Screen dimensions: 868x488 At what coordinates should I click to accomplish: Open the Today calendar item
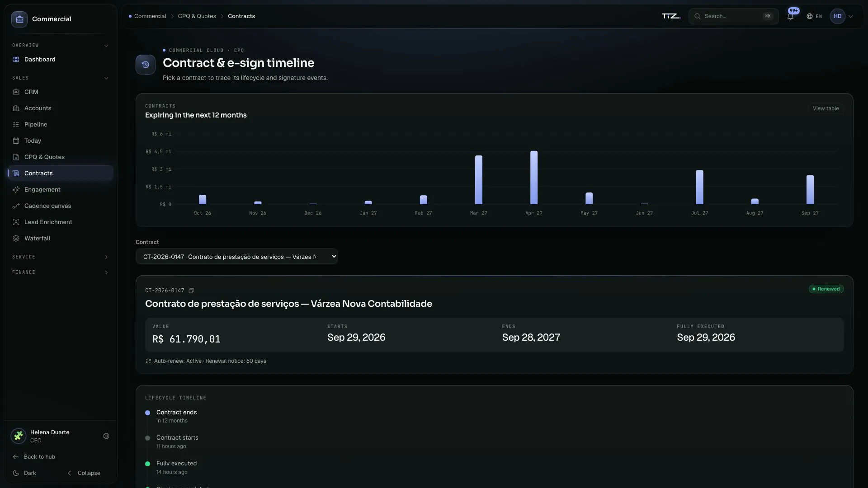(60, 141)
